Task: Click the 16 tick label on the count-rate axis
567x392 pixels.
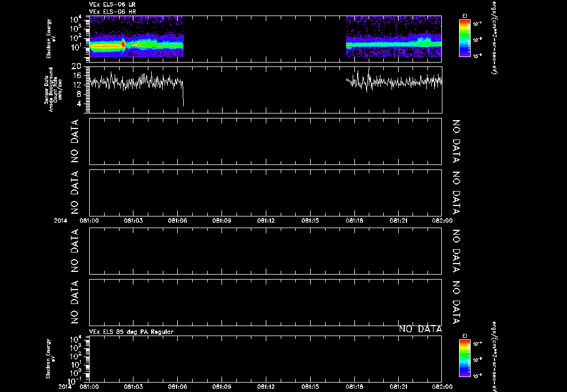Action: click(x=76, y=76)
